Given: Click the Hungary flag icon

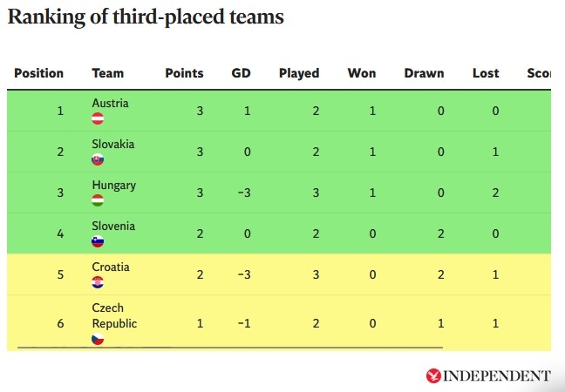Looking at the screenshot, I should pyautogui.click(x=98, y=200).
